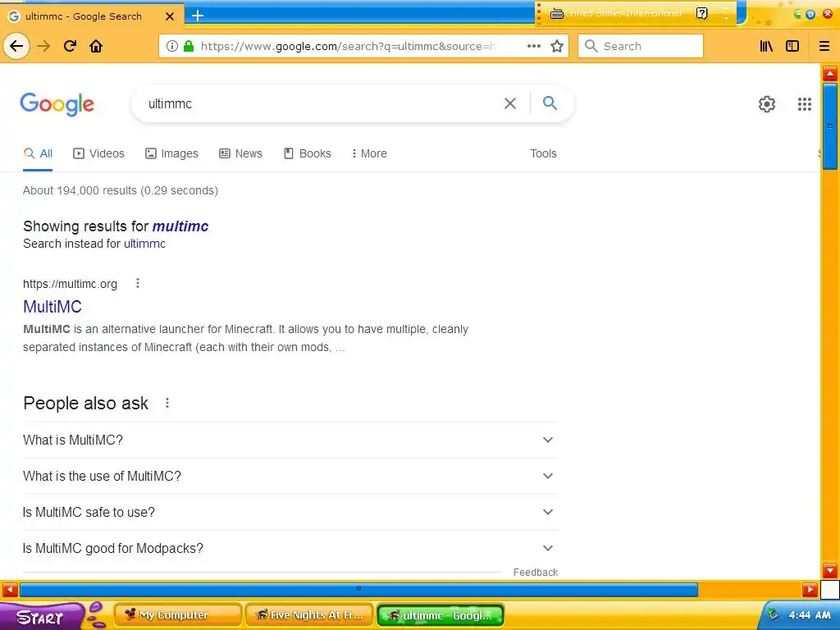Click the https://multimc.org URL text
The image size is (840, 630).
coord(71,284)
